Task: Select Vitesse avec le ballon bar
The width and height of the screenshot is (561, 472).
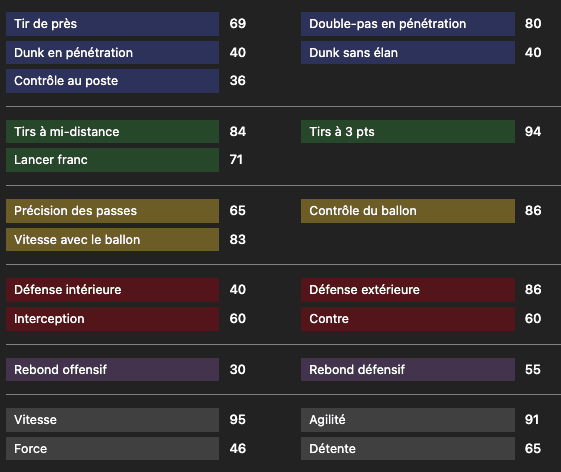Action: click(112, 239)
